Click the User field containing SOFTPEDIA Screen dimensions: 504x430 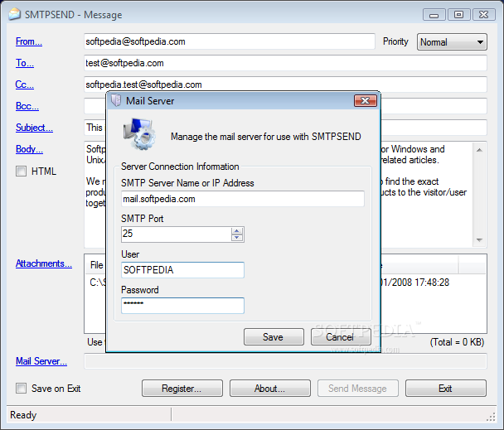click(x=182, y=270)
